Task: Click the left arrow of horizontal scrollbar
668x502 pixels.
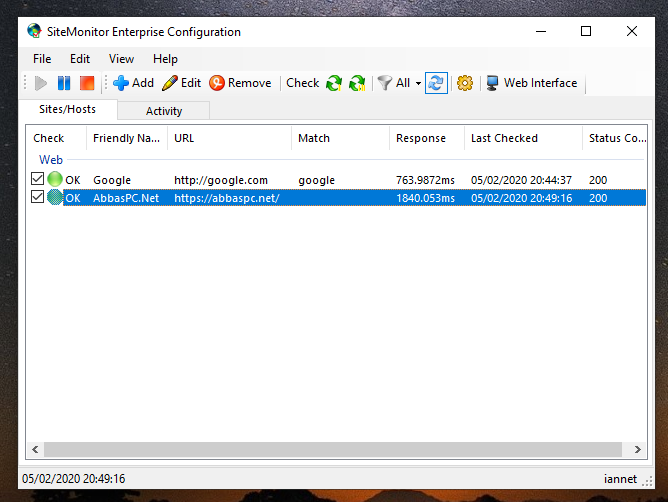Action: point(35,450)
